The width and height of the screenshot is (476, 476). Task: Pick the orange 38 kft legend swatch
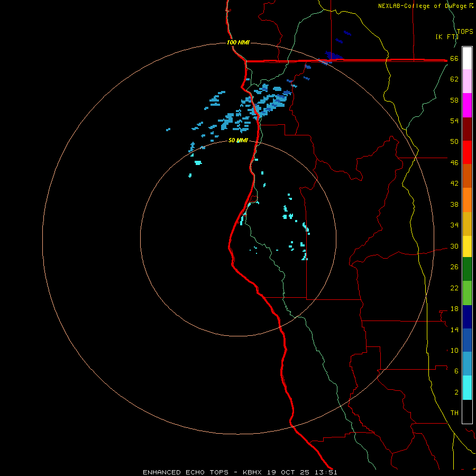tap(467, 200)
